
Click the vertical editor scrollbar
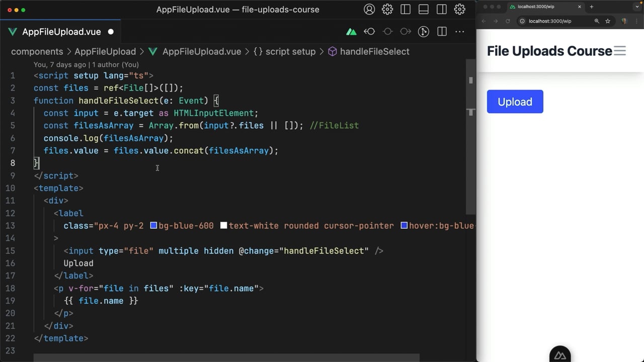470,136
